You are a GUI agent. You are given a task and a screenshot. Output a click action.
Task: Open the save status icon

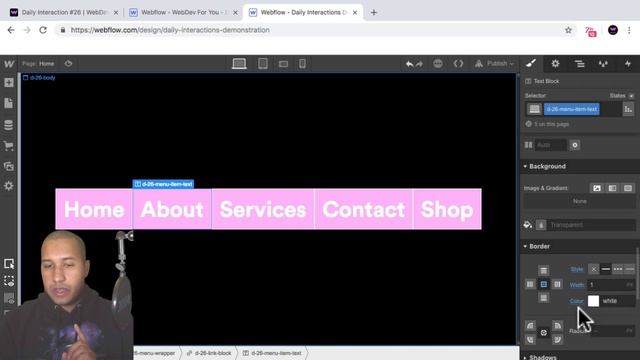click(x=438, y=64)
